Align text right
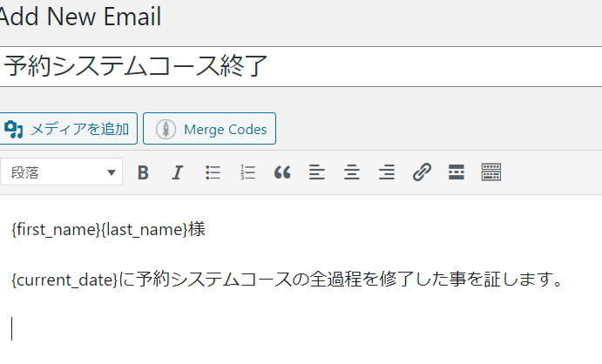602x364 pixels. 387,172
